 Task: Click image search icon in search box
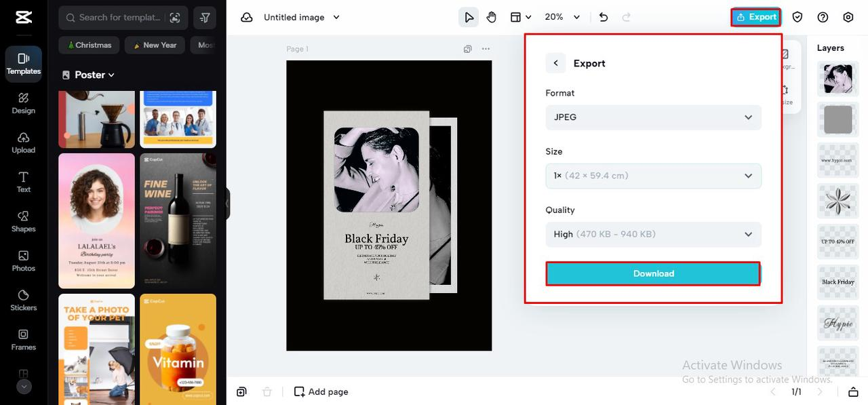tap(175, 18)
